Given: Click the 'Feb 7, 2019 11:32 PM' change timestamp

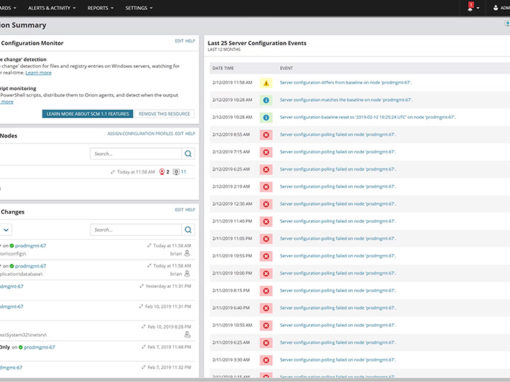Looking at the screenshot, I should click(169, 367).
